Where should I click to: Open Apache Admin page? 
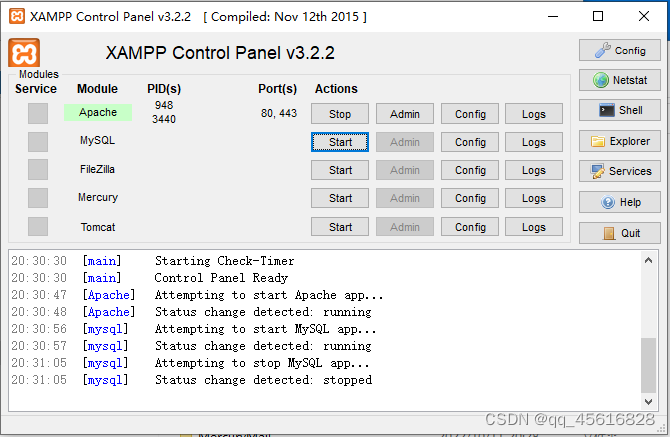click(x=405, y=114)
